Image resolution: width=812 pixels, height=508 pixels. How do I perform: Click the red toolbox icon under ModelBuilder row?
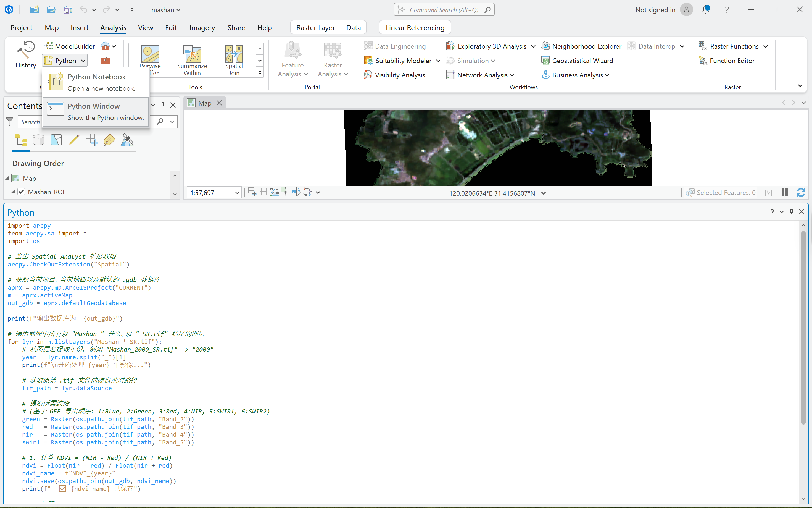[105, 61]
